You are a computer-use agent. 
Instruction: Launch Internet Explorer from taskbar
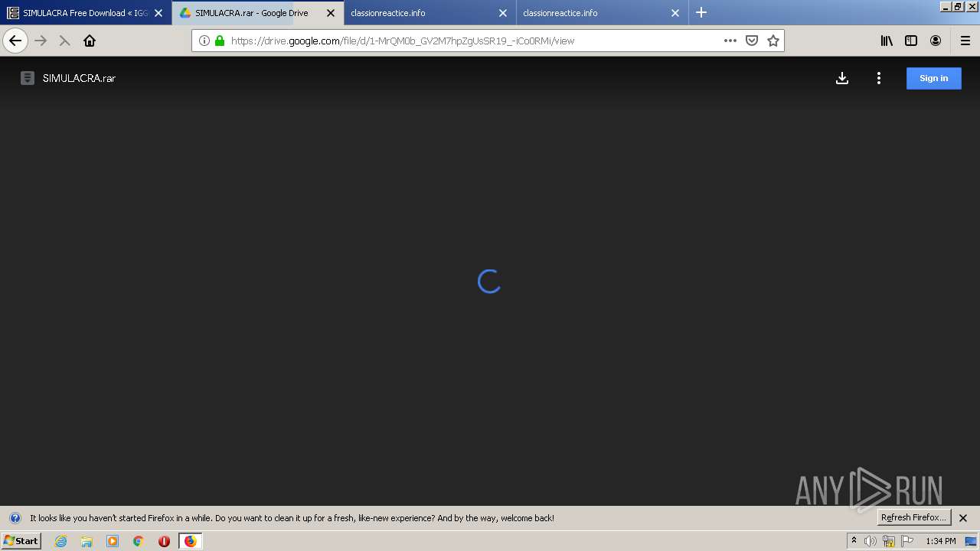coord(61,541)
